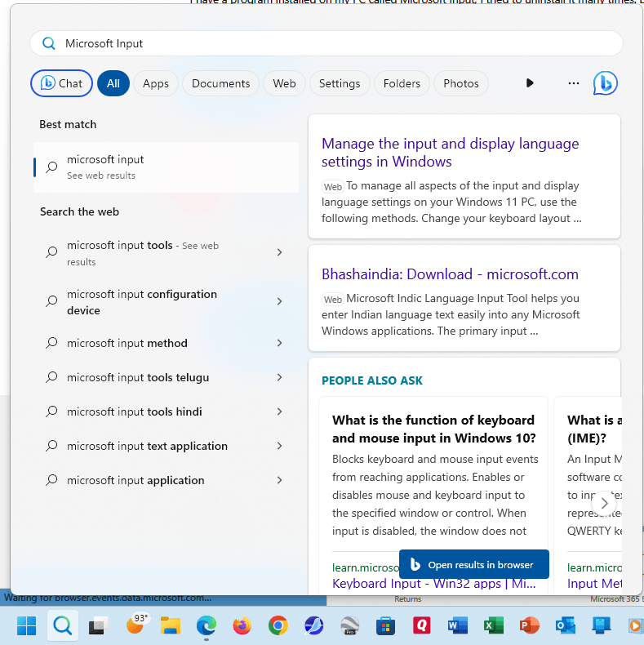The width and height of the screenshot is (644, 645).
Task: Open the gray globe Pro app on taskbar
Action: [350, 625]
